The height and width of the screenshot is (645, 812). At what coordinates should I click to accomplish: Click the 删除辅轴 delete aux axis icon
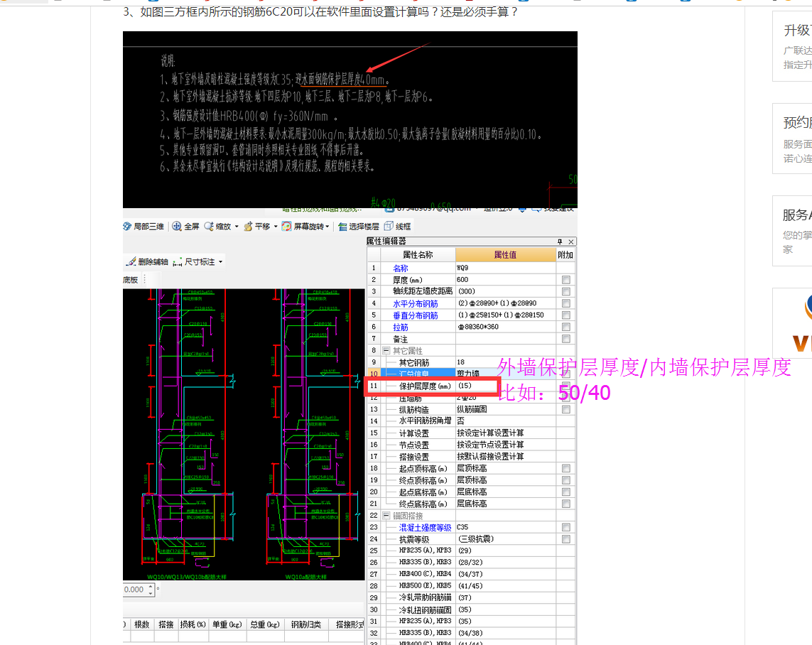(131, 262)
